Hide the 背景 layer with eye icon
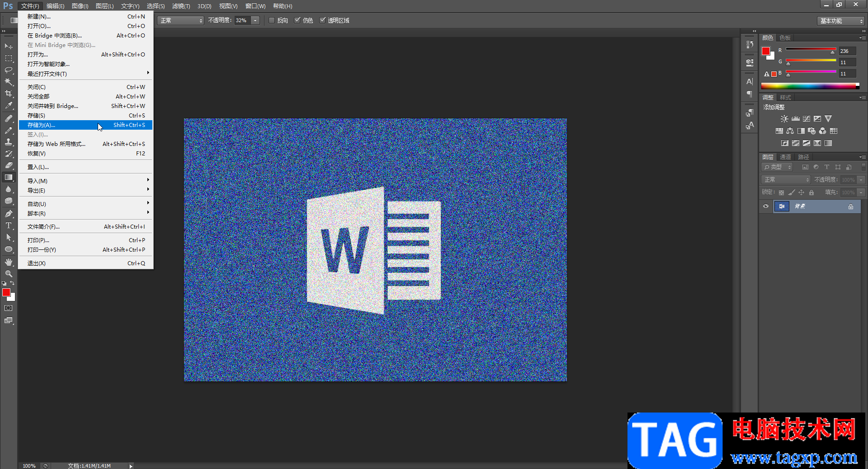The width and height of the screenshot is (868, 469). 766,206
